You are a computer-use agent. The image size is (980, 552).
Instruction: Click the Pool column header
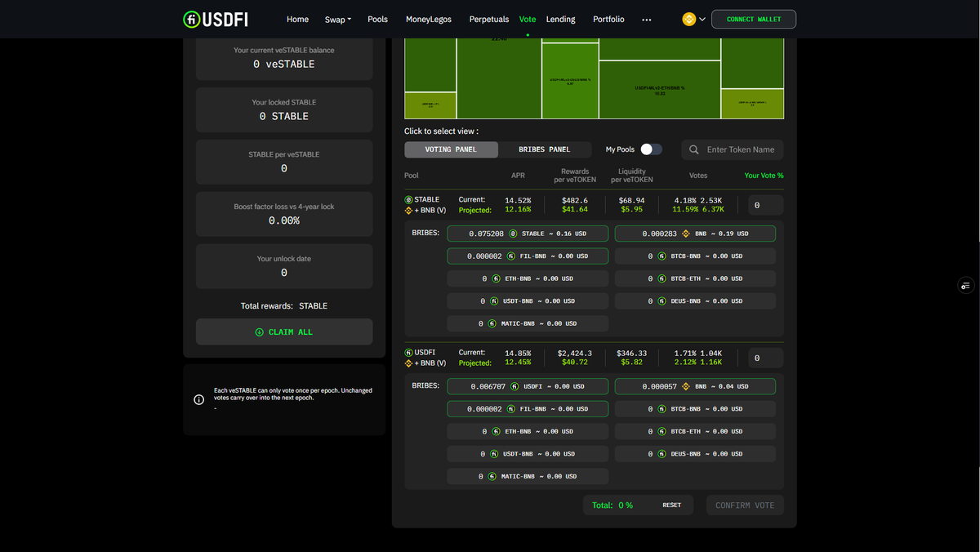click(412, 176)
